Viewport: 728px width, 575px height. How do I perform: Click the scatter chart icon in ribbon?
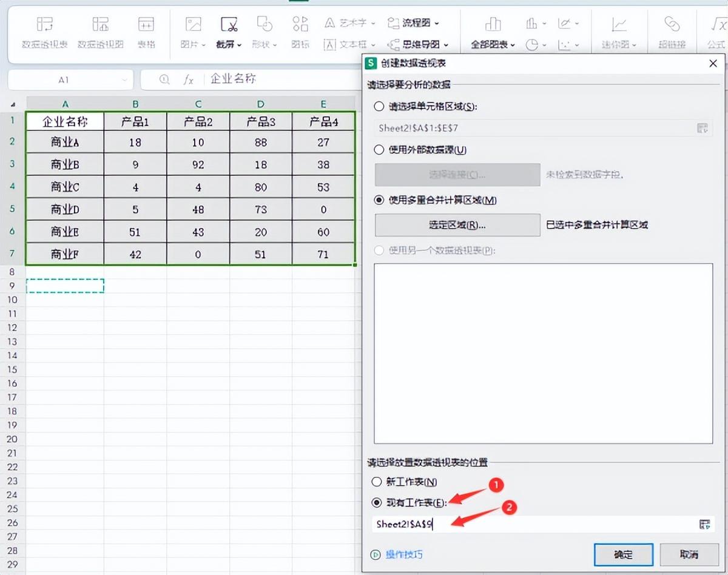pos(564,44)
